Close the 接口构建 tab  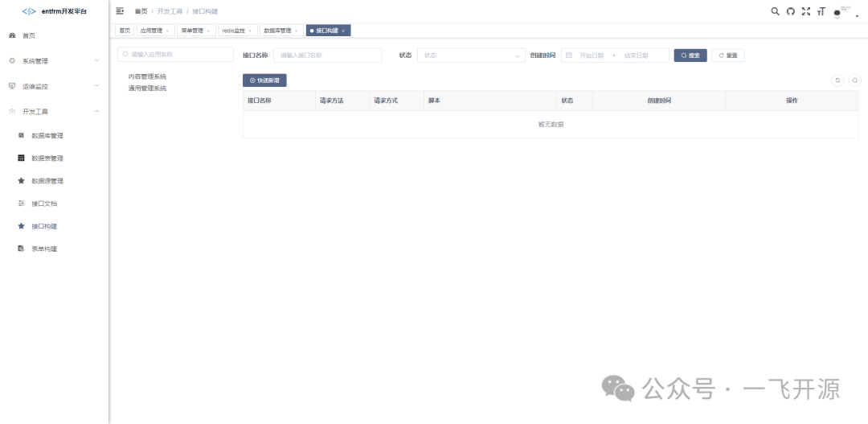(342, 31)
